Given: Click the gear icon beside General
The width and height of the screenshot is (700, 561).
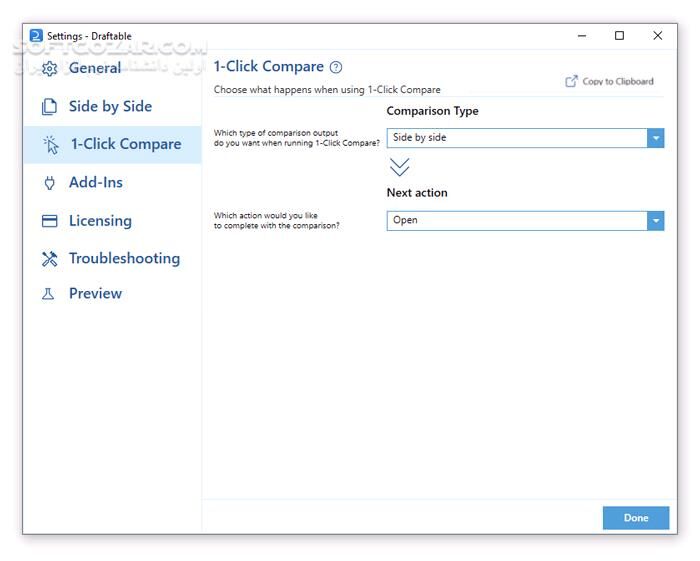Looking at the screenshot, I should 50,69.
